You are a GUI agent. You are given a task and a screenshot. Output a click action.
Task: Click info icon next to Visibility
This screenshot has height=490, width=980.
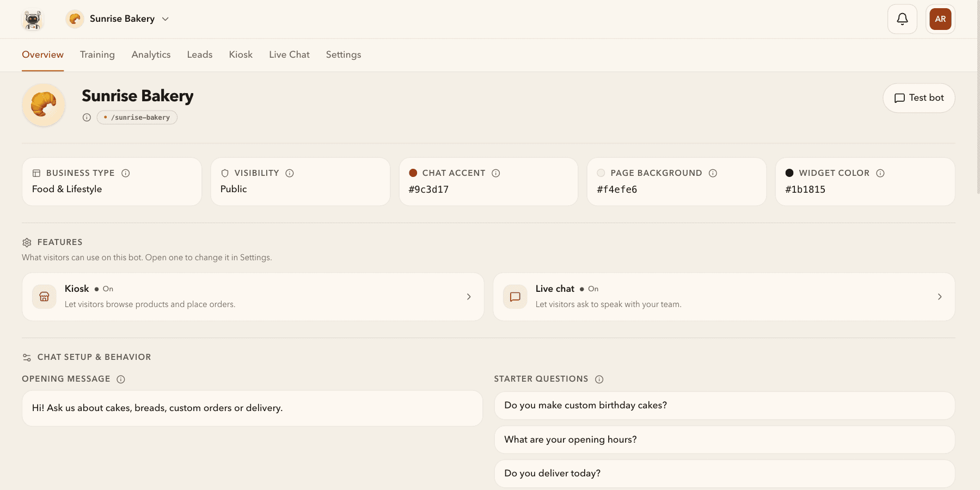pyautogui.click(x=290, y=173)
